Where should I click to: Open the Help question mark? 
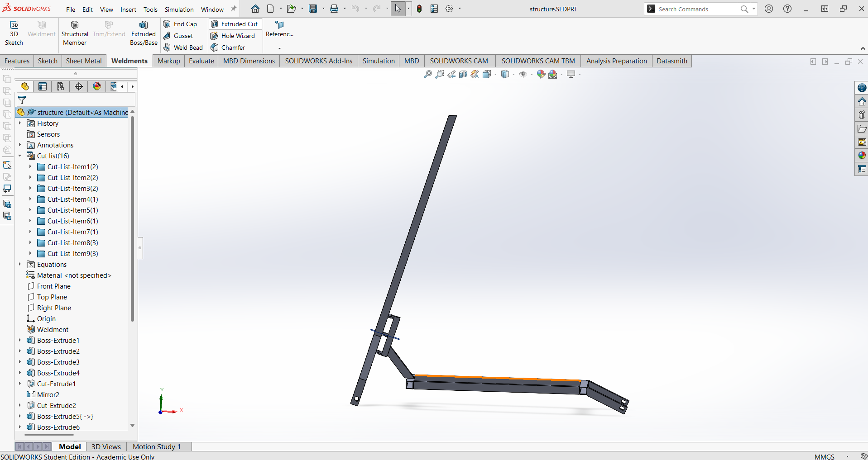pos(787,9)
